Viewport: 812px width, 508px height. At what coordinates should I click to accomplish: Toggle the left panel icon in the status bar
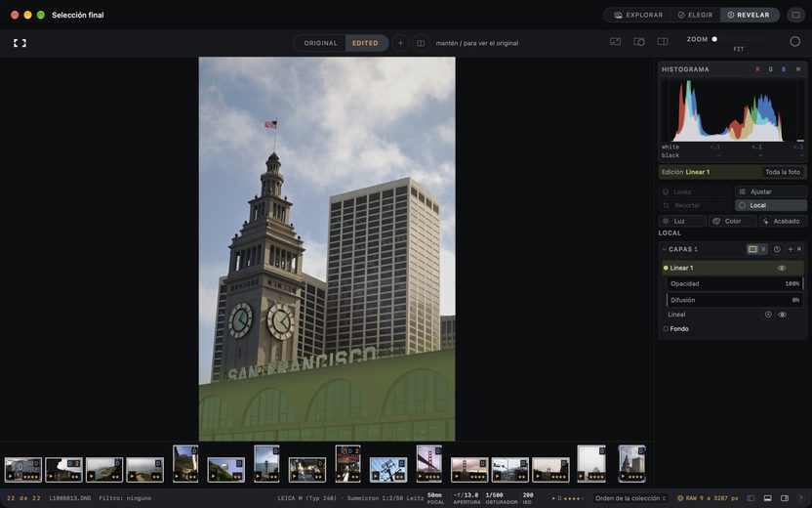751,498
